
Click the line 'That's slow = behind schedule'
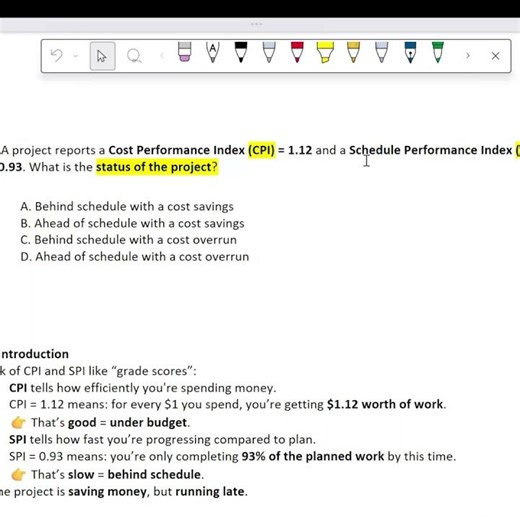(117, 474)
